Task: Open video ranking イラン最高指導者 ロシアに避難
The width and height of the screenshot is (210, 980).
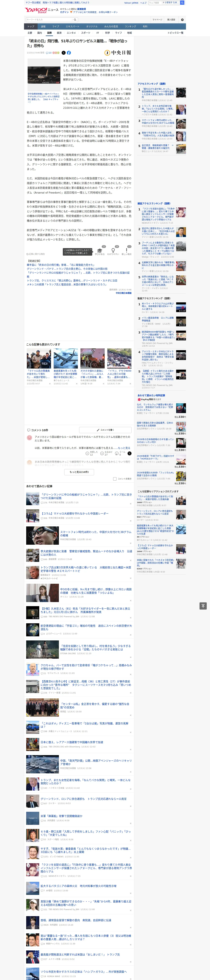Action: [158, 319]
